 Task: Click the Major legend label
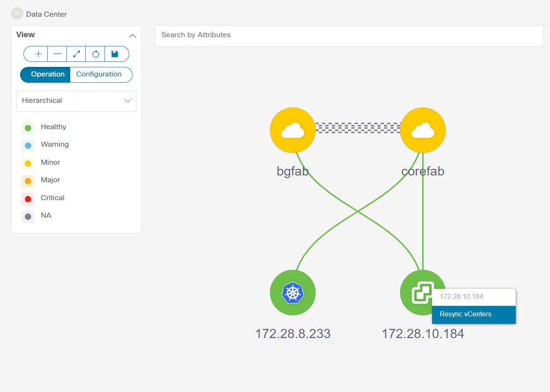(x=51, y=180)
